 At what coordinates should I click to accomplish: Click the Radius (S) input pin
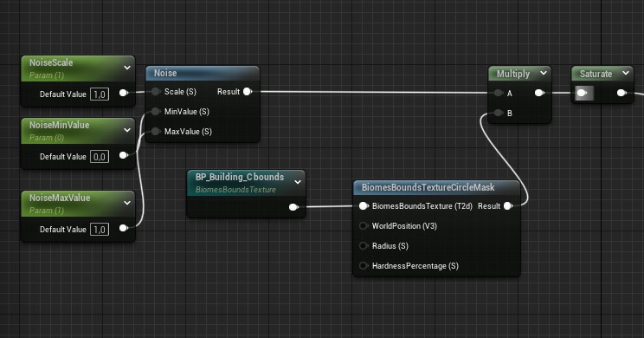[x=363, y=245]
